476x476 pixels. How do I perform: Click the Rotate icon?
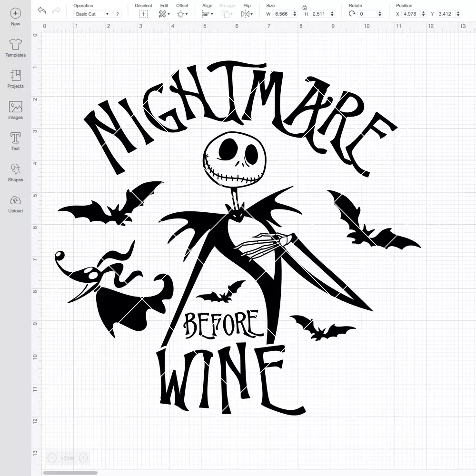coord(352,14)
